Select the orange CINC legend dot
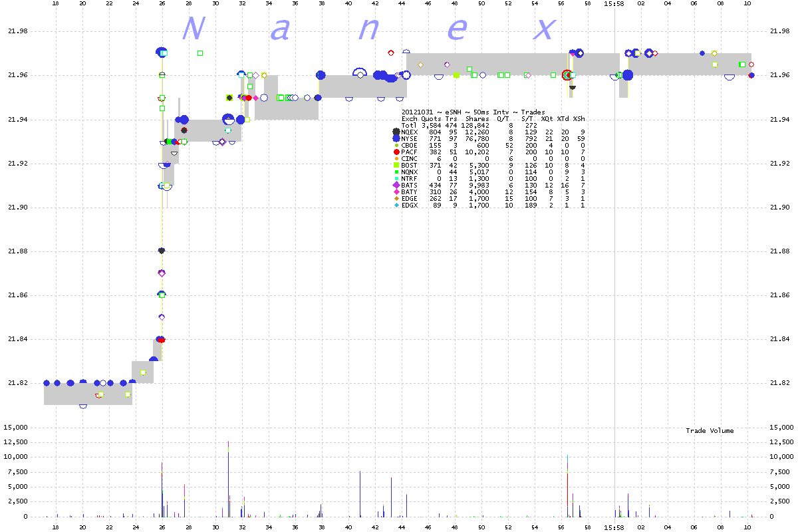Image resolution: width=798 pixels, height=532 pixels. (x=396, y=158)
